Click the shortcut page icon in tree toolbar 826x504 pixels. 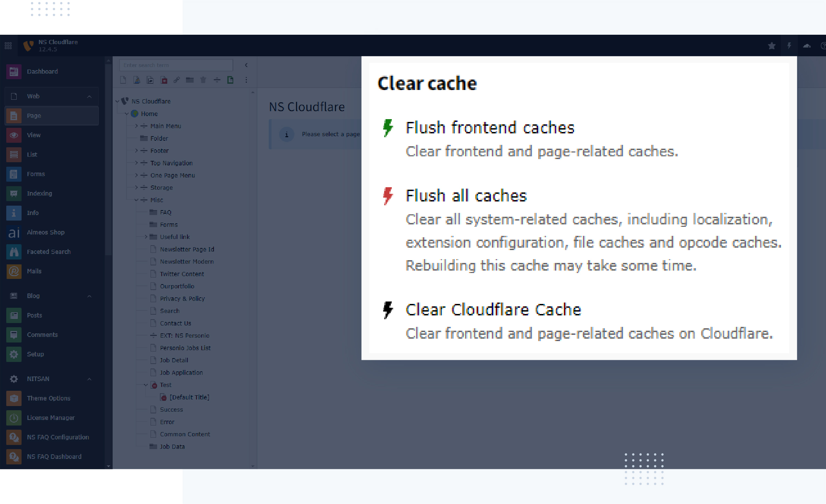[x=150, y=80]
